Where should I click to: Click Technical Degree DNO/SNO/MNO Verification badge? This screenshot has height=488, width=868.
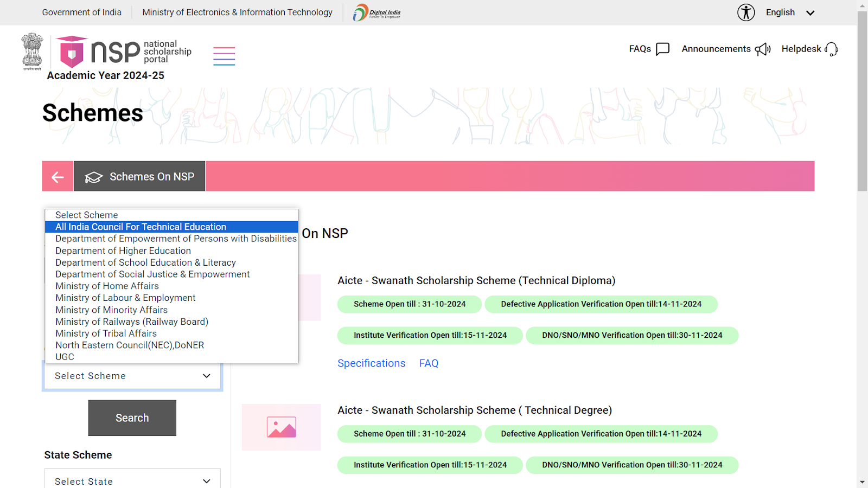[x=632, y=465]
